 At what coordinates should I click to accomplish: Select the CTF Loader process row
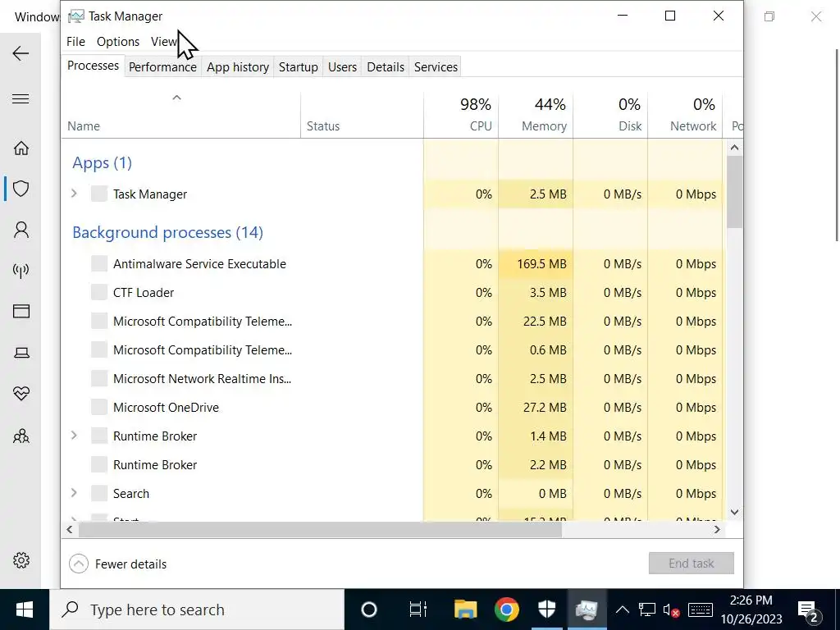tap(393, 293)
